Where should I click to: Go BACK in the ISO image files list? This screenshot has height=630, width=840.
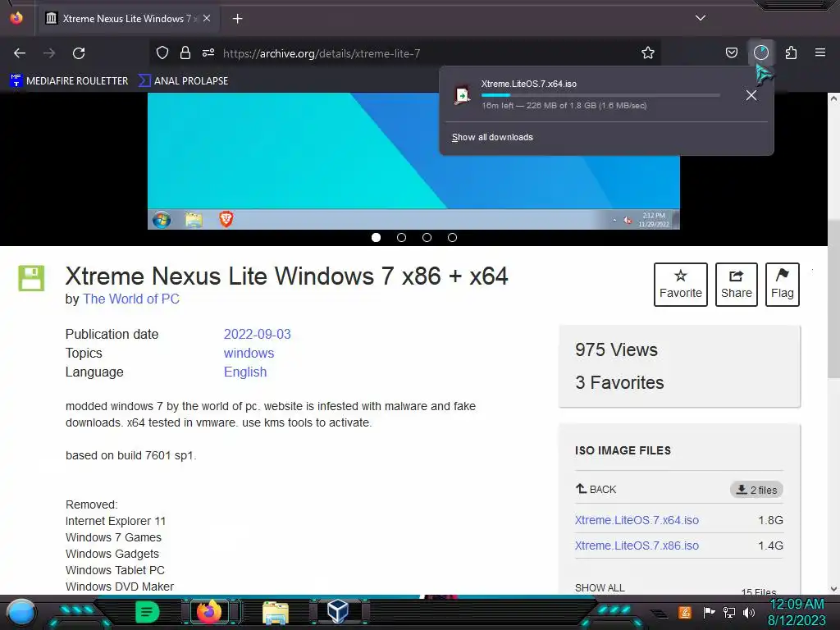coord(596,489)
